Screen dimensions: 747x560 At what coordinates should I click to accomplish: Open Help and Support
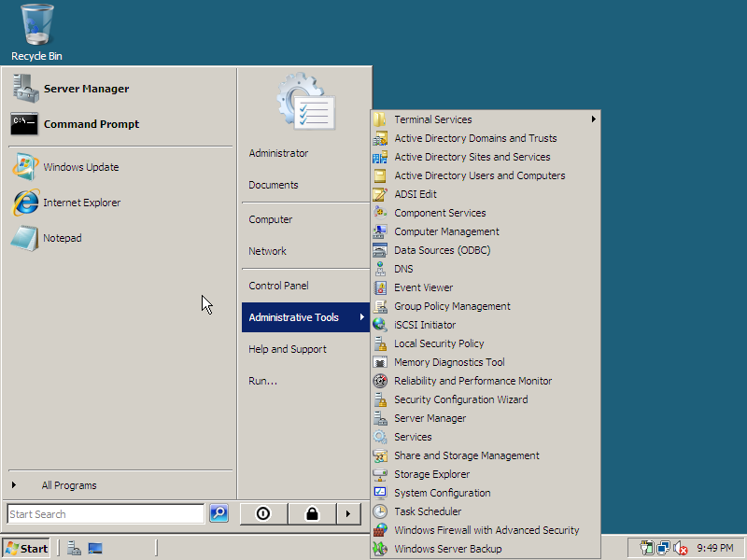(x=305, y=349)
